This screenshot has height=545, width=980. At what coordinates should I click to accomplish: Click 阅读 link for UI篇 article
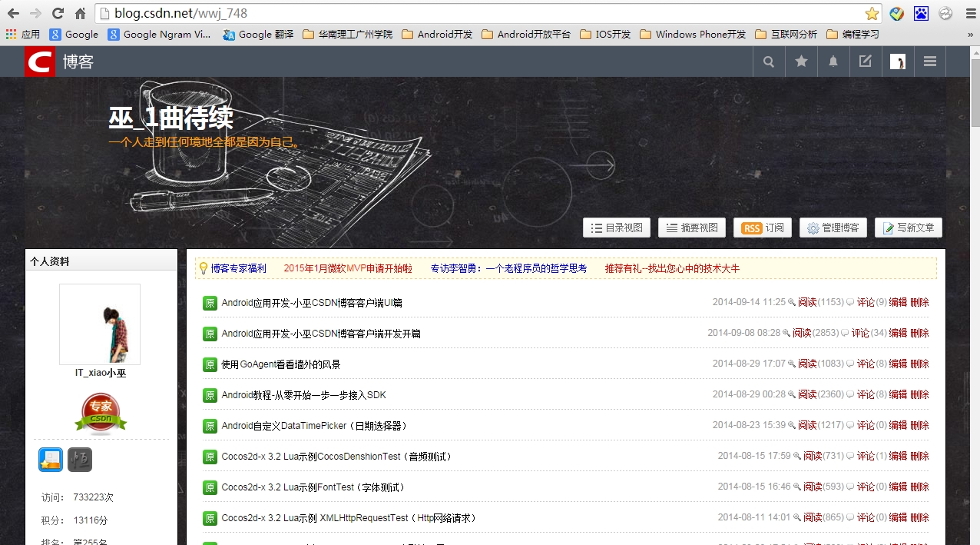point(807,302)
